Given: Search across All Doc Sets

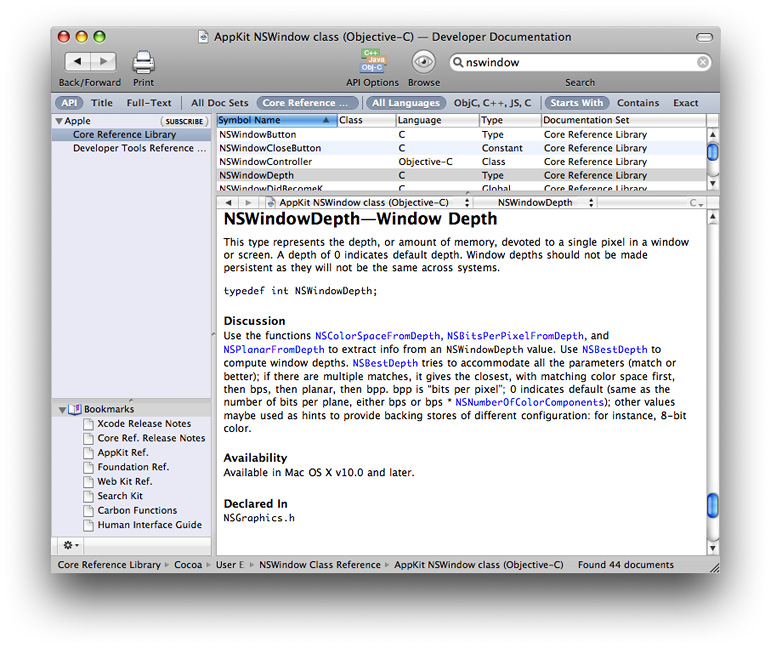Looking at the screenshot, I should pos(220,103).
